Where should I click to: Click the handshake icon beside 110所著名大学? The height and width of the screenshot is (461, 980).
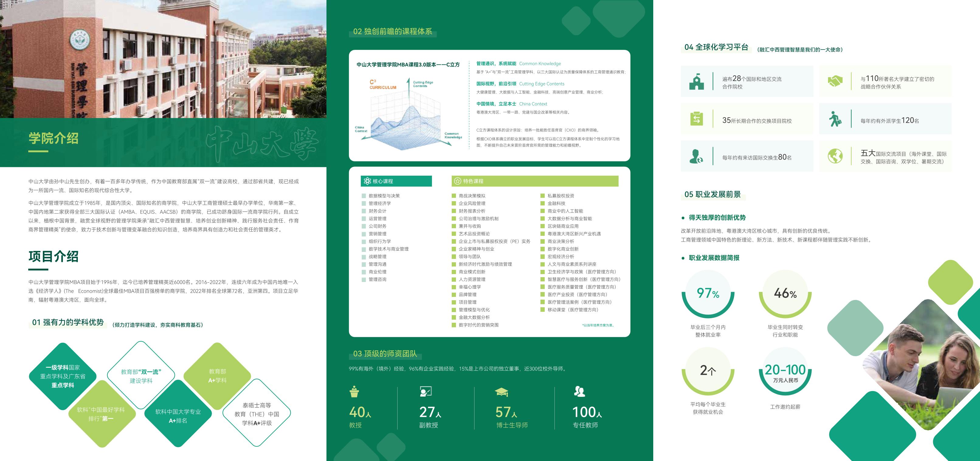(x=835, y=81)
